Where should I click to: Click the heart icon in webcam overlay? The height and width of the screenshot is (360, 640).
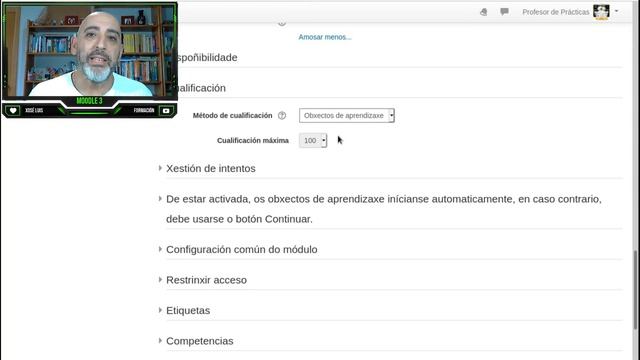(13, 111)
